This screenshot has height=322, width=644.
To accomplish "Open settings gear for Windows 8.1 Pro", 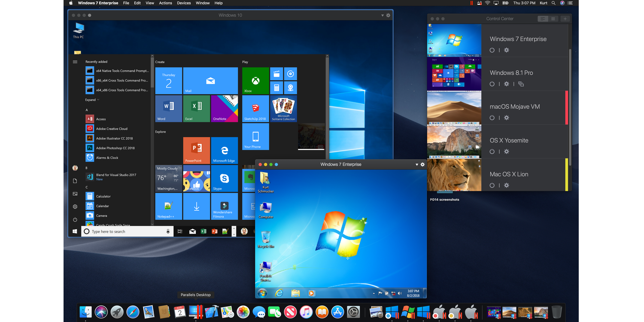I will coord(506,84).
